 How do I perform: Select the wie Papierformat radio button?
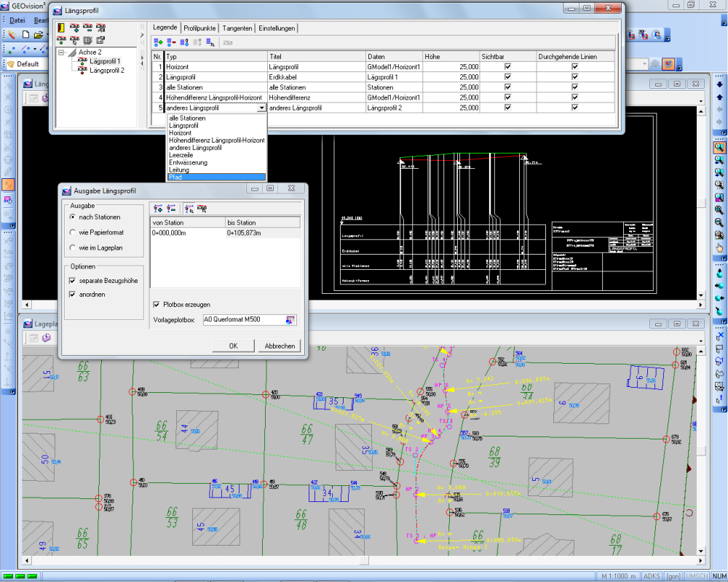(72, 232)
